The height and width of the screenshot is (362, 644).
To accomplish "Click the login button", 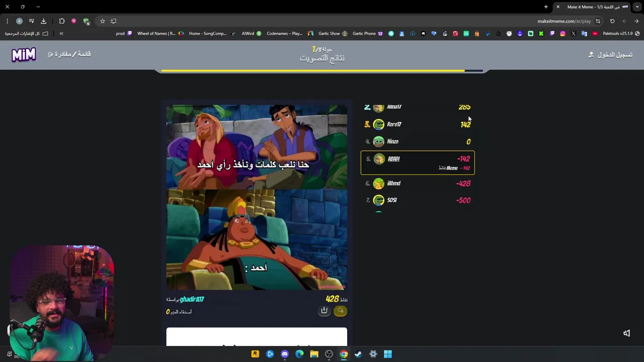I will click(x=610, y=54).
